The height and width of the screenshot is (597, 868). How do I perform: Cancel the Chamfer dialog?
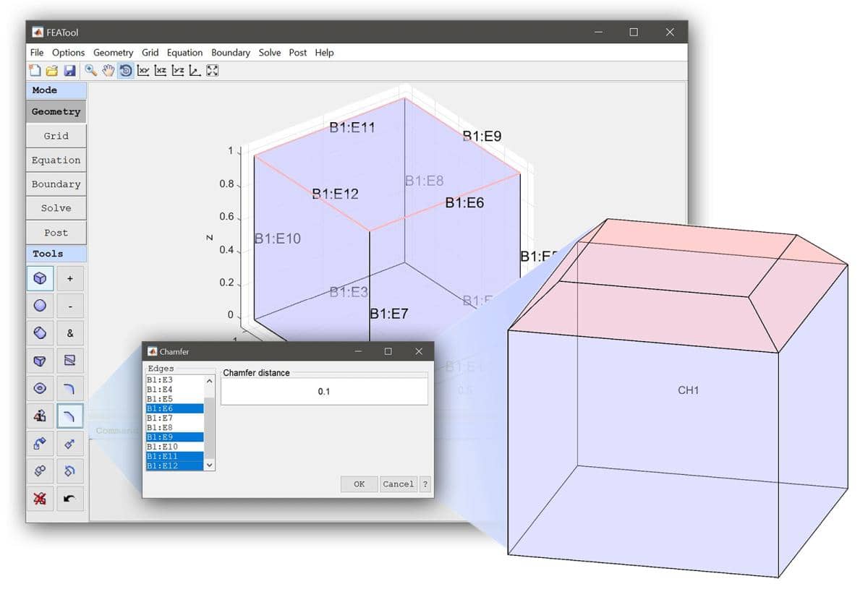[398, 484]
